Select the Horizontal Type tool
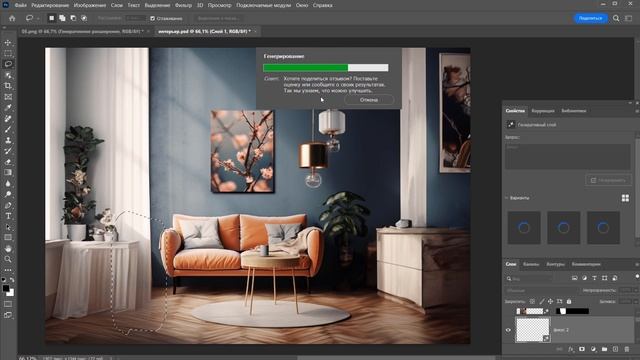The height and width of the screenshot is (360, 640). click(8, 216)
